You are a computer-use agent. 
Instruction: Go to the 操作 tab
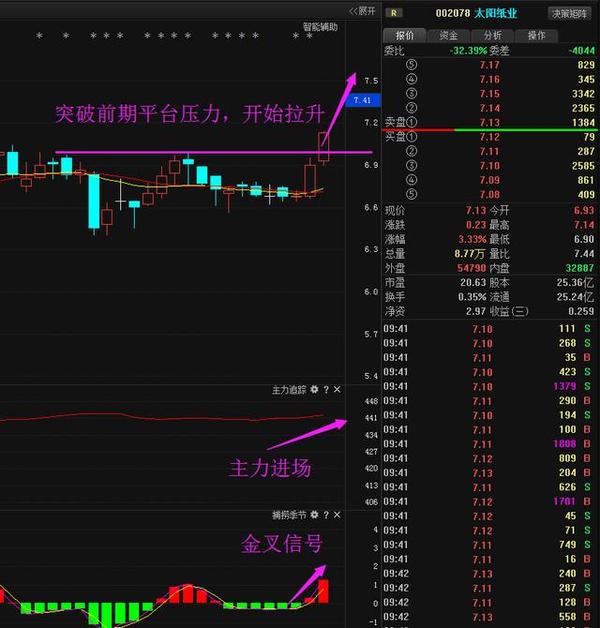[x=537, y=35]
